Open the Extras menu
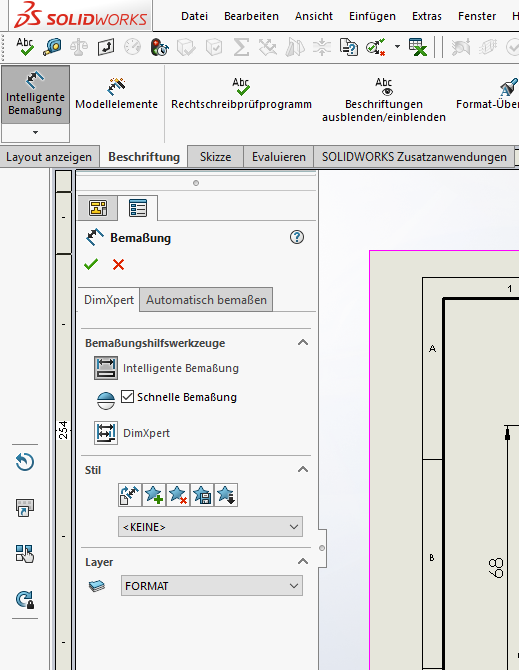 [x=427, y=16]
